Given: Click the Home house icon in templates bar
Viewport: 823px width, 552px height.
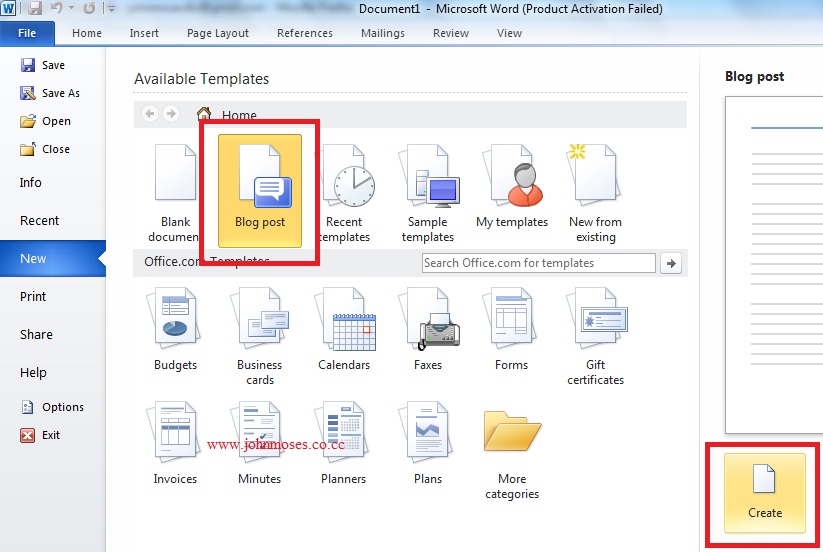Looking at the screenshot, I should coord(204,113).
